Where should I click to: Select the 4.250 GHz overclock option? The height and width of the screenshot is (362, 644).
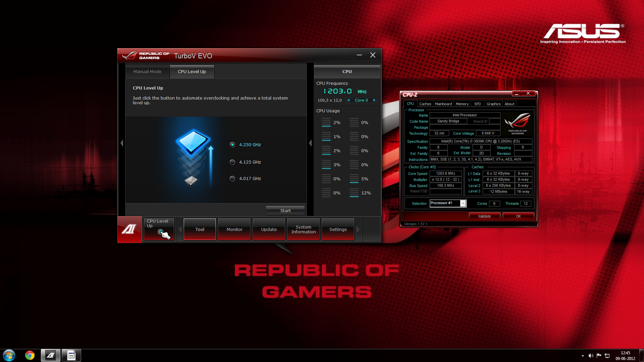tap(232, 145)
